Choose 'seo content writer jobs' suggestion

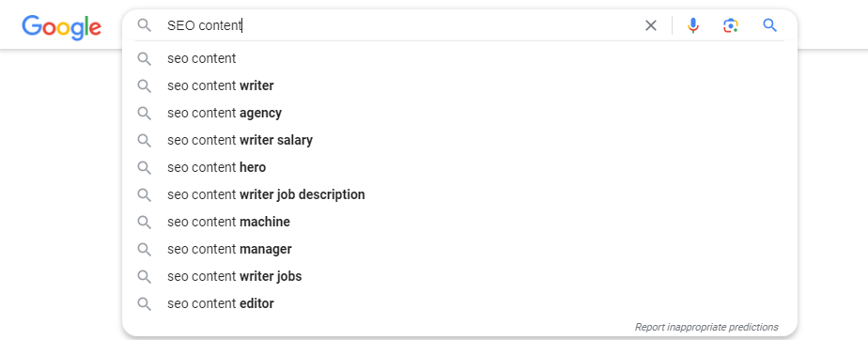[459, 276]
